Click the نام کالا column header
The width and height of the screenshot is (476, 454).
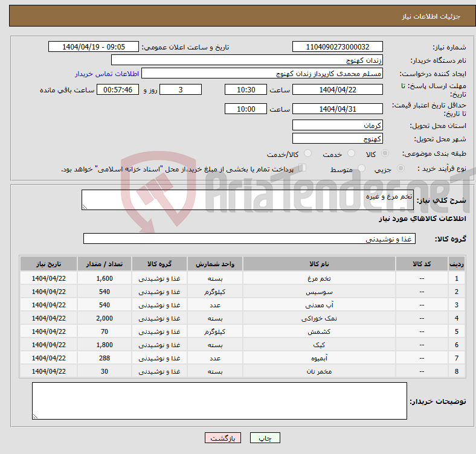pos(319,264)
